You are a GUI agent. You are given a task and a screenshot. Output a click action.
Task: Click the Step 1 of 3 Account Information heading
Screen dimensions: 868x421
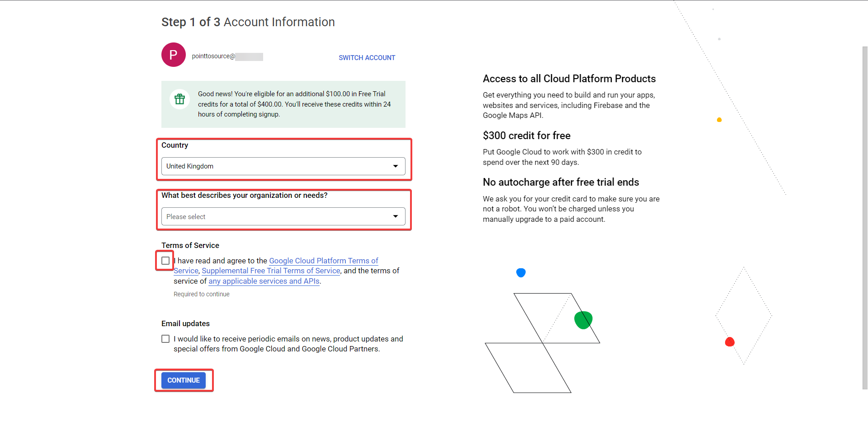[x=248, y=22]
